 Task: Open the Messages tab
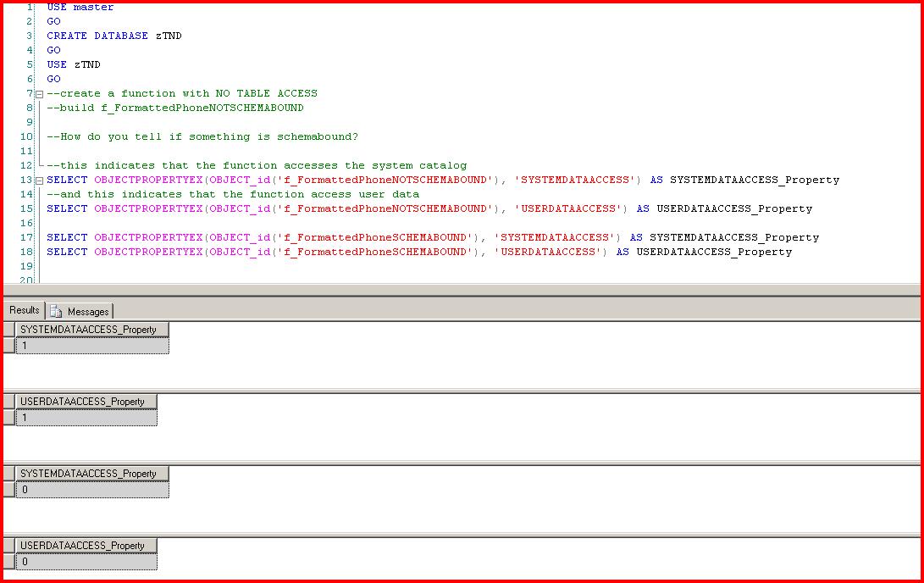pos(87,312)
